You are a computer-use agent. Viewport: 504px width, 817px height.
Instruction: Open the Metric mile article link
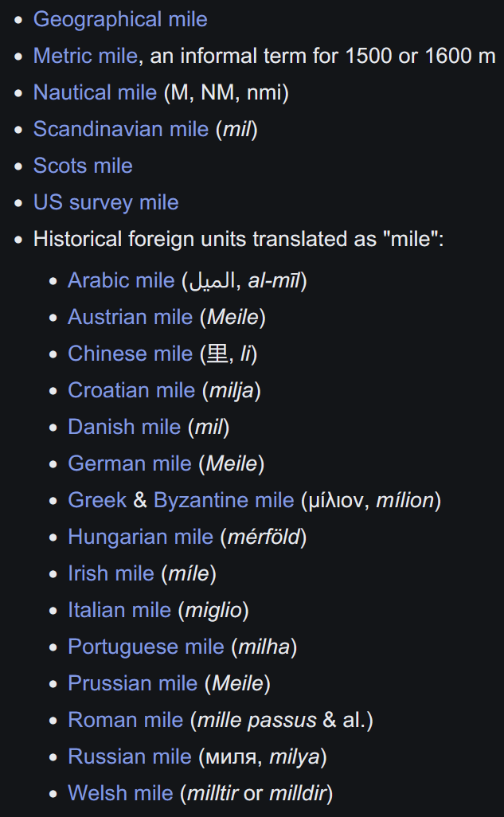tap(85, 56)
